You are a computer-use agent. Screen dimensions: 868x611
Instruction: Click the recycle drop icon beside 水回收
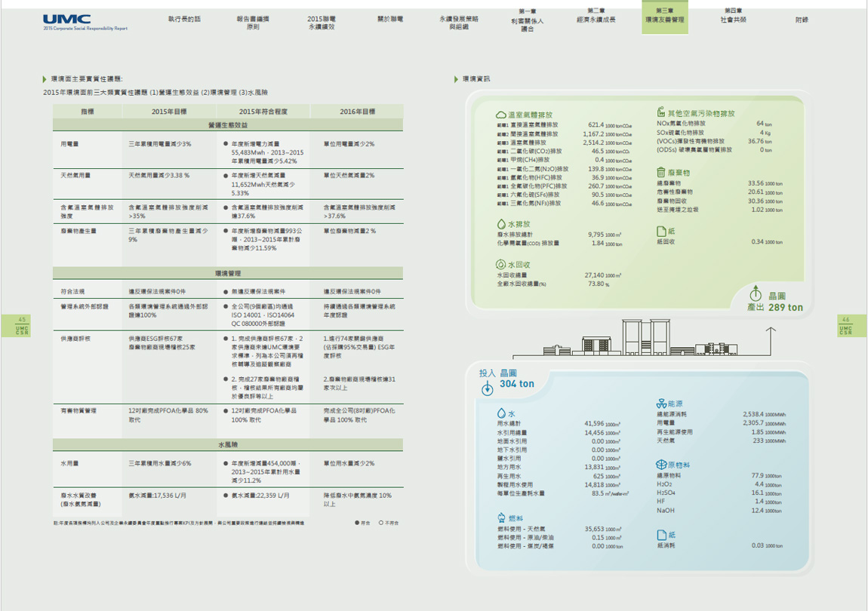(500, 265)
